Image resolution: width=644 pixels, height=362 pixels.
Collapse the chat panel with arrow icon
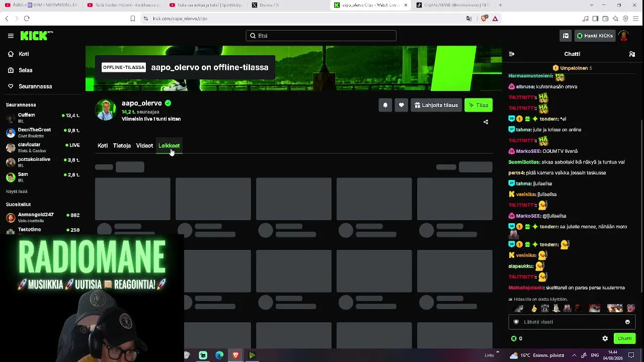click(512, 54)
